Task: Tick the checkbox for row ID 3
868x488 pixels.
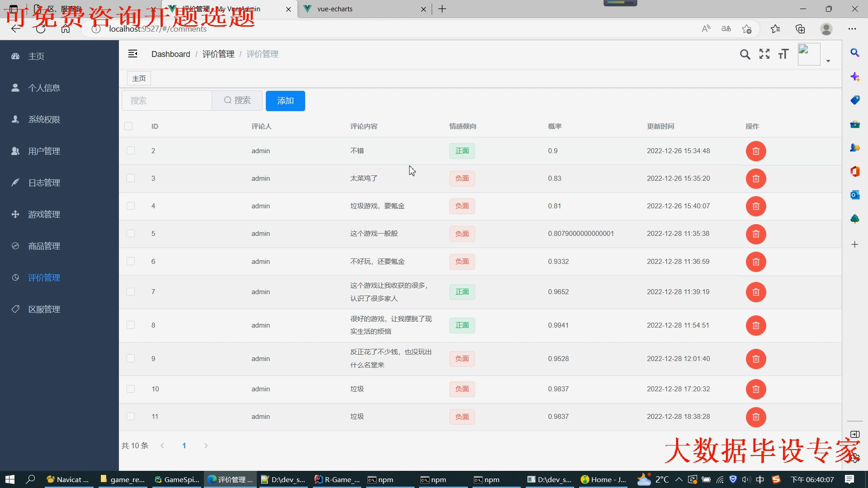Action: tap(131, 178)
